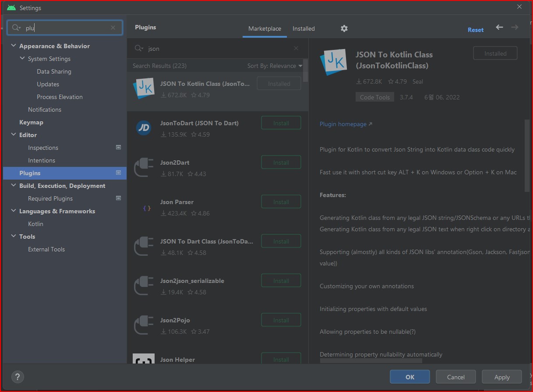Image resolution: width=533 pixels, height=392 pixels.
Task: Click project-level icon beside Required Plugins
Action: (x=118, y=198)
